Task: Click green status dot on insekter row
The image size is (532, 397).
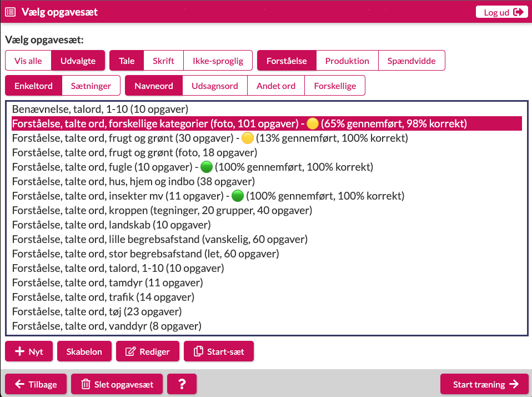Action: (x=238, y=196)
